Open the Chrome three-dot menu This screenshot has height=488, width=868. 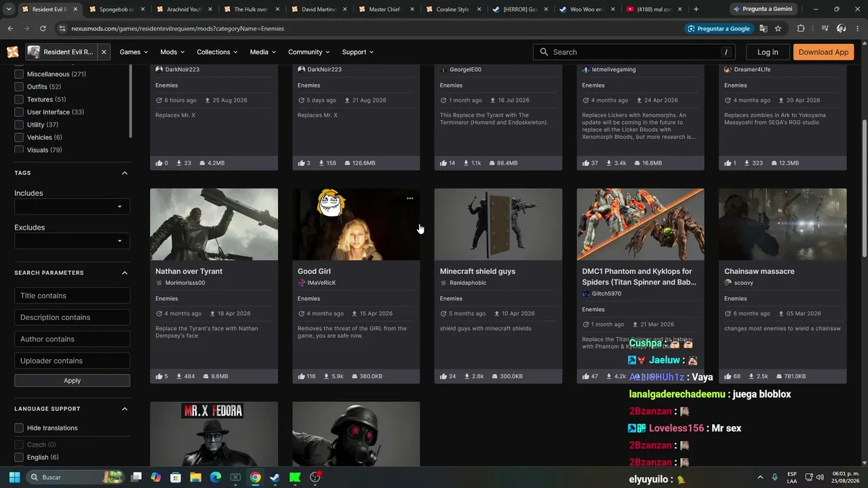858,28
